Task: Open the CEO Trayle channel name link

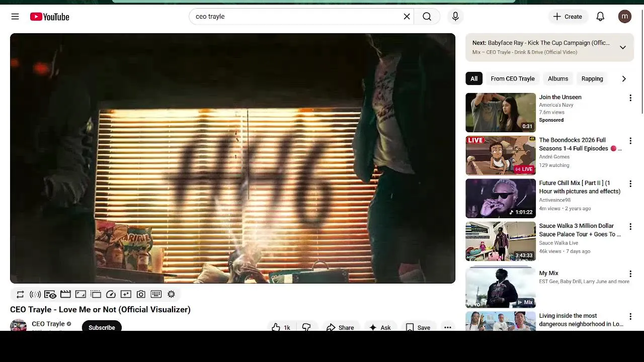Action: (x=48, y=324)
